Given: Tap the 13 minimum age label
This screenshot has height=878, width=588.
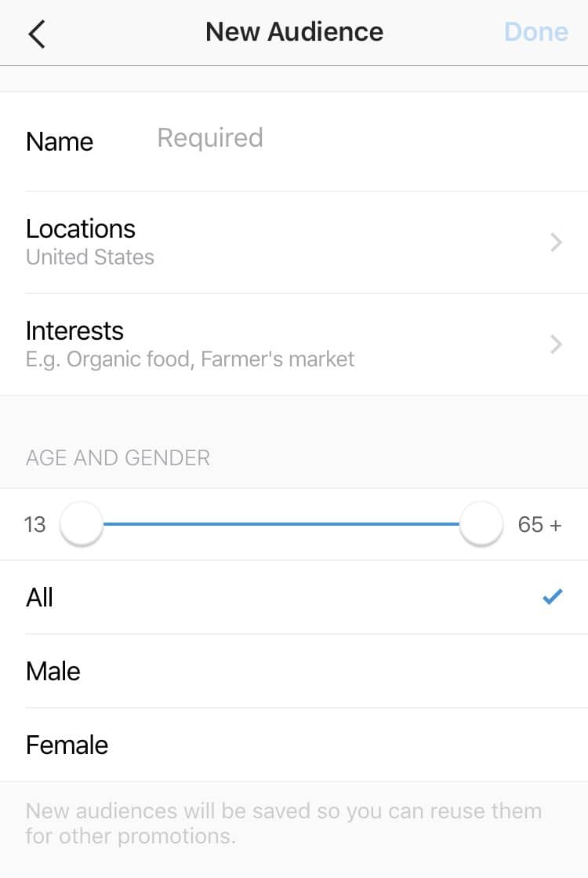Looking at the screenshot, I should (34, 525).
